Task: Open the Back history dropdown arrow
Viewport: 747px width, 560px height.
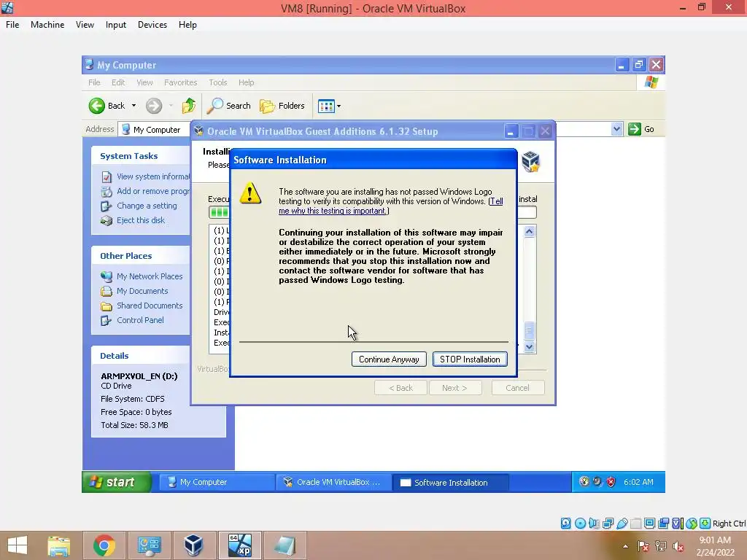Action: 134,106
